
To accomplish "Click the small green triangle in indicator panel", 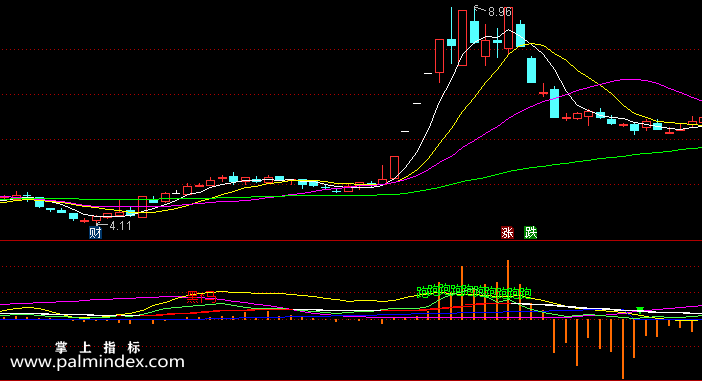I will point(640,309).
